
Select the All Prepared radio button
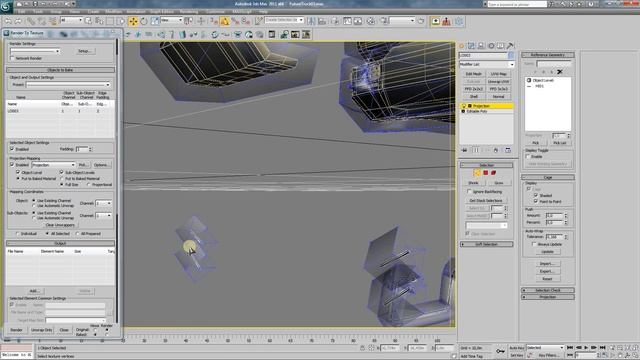[78, 233]
